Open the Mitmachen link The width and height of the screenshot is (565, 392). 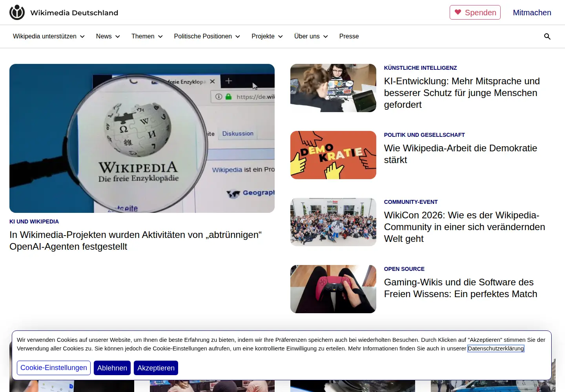(x=532, y=13)
